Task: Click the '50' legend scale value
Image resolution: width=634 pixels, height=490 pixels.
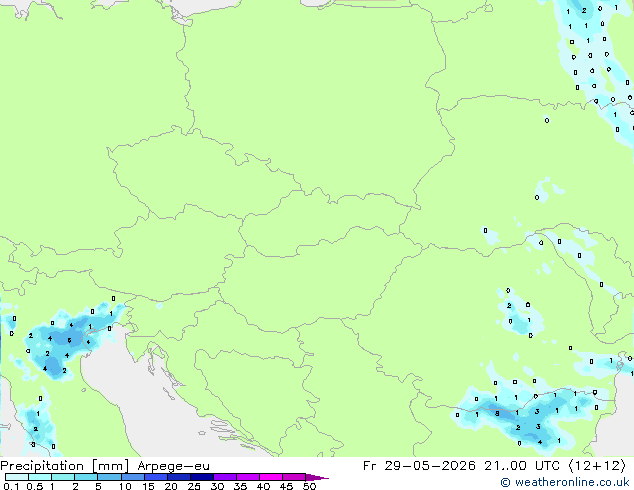Action: (309, 486)
